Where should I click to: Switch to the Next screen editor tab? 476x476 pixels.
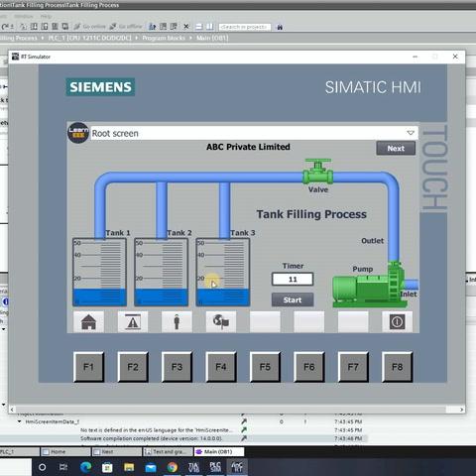[116, 451]
